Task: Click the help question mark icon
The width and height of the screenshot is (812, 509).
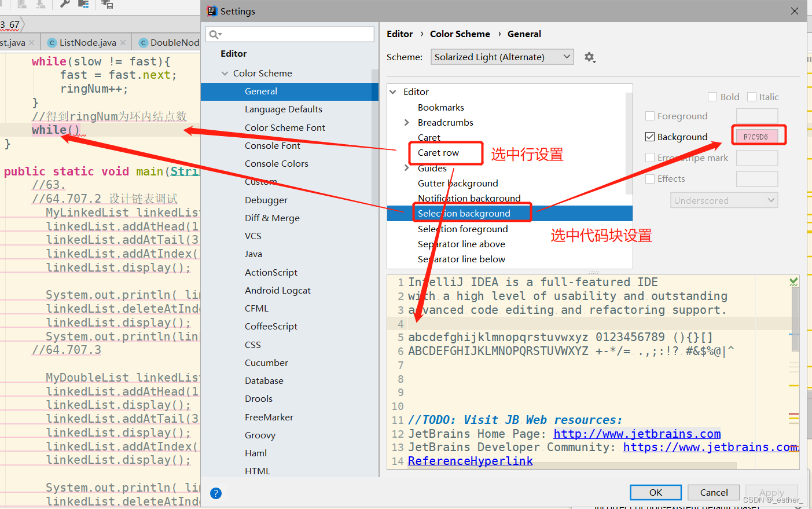Action: (216, 493)
